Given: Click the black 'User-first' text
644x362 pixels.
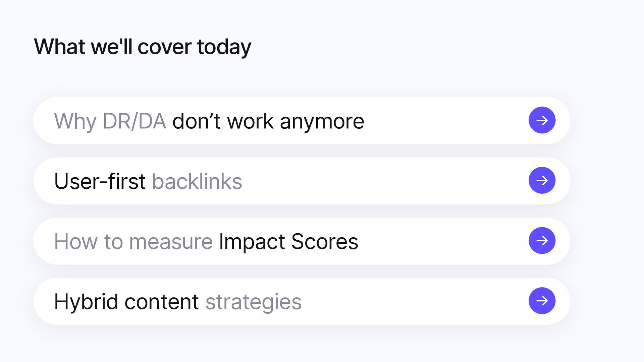Looking at the screenshot, I should (100, 181).
